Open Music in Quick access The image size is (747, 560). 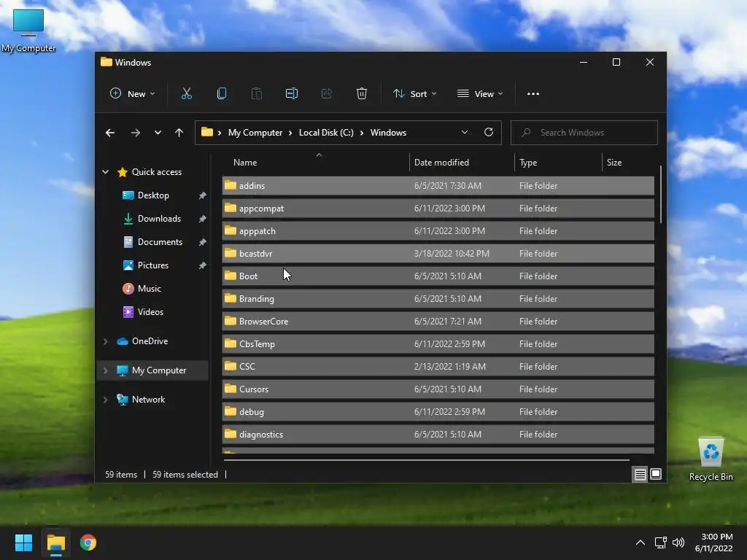[149, 289]
